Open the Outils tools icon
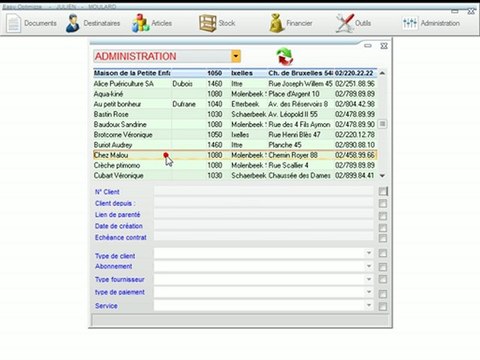 click(344, 23)
